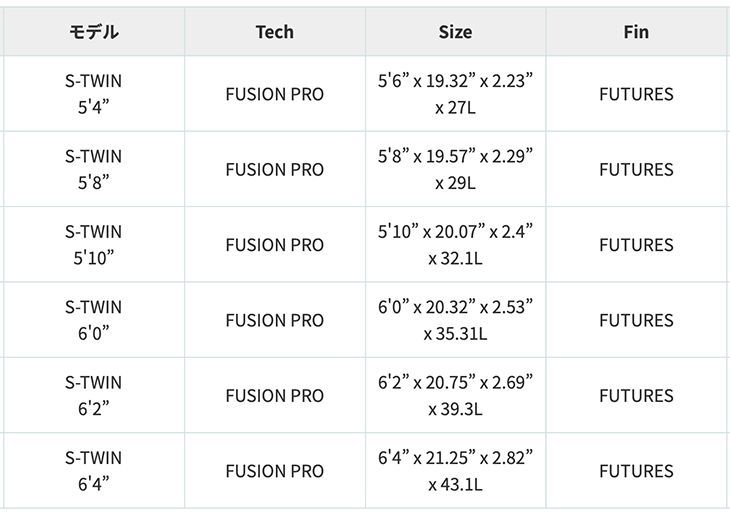Click FUSION PRO in the 5'4” row
This screenshot has height=515, width=730.
(275, 94)
